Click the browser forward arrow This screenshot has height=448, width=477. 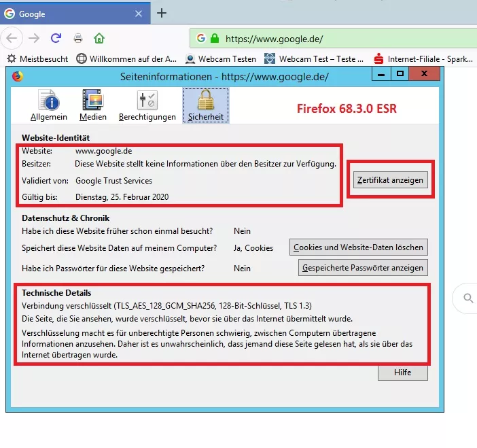pos(34,38)
